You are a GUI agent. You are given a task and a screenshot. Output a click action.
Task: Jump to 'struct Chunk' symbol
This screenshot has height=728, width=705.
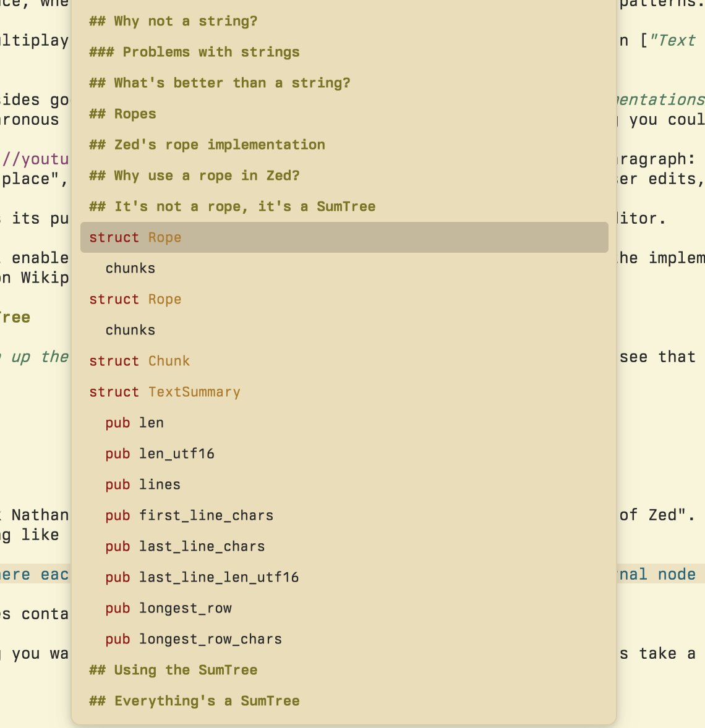[344, 361]
